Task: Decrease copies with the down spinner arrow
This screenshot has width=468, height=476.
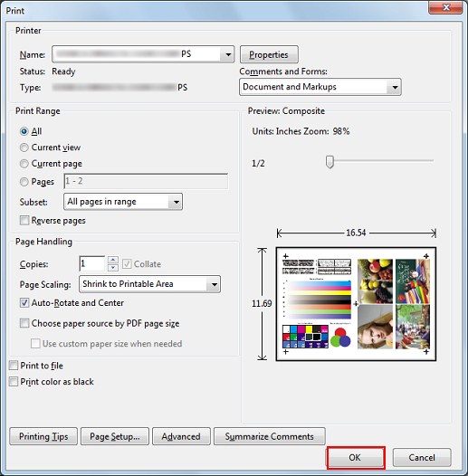Action: click(x=113, y=268)
